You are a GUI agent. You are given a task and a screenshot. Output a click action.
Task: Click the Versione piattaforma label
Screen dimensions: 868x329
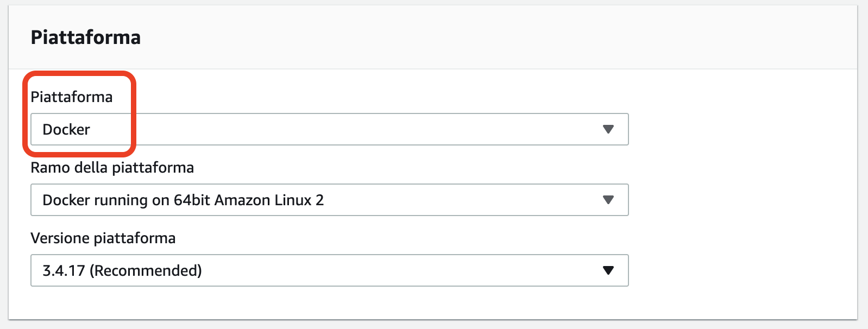[103, 238]
